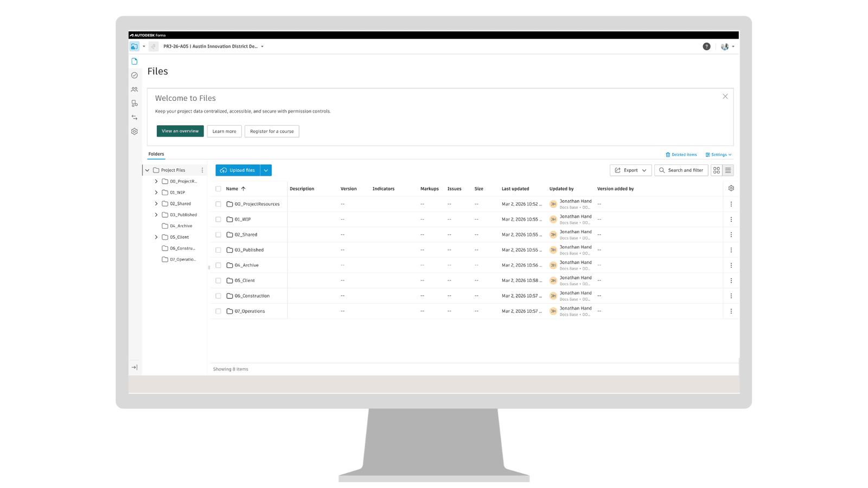Open the Settings menu above the table
Image resolution: width=868 pixels, height=488 pixels.
coord(718,155)
